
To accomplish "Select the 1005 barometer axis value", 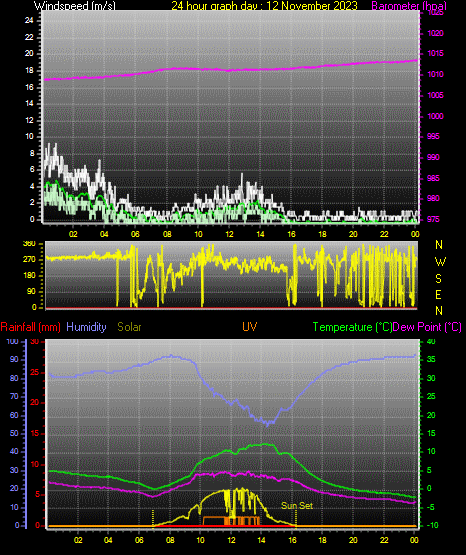I will tap(435, 95).
